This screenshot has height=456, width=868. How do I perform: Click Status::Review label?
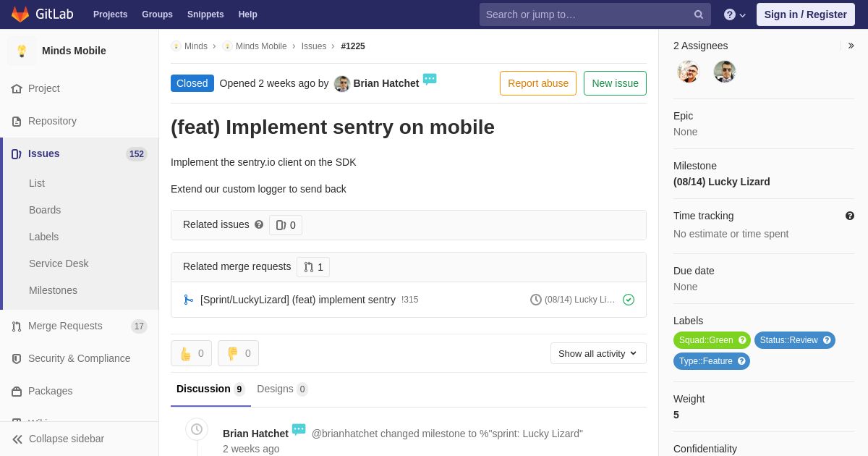coord(795,340)
